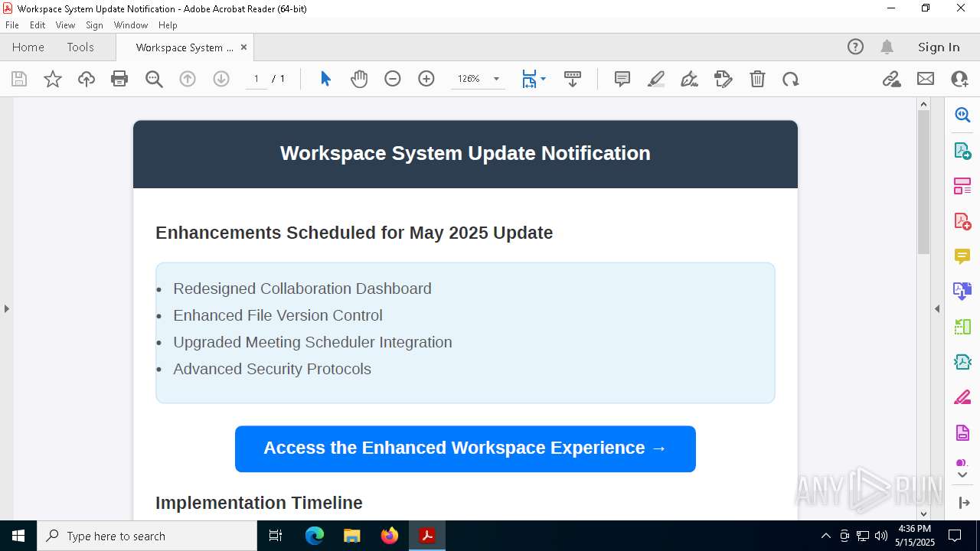The height and width of the screenshot is (551, 980).
Task: Open File Explorer from taskbar
Action: click(352, 536)
